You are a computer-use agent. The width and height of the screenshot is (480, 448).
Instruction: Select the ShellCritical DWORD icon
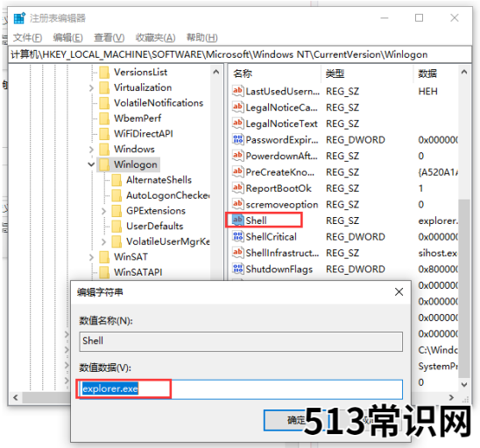238,237
